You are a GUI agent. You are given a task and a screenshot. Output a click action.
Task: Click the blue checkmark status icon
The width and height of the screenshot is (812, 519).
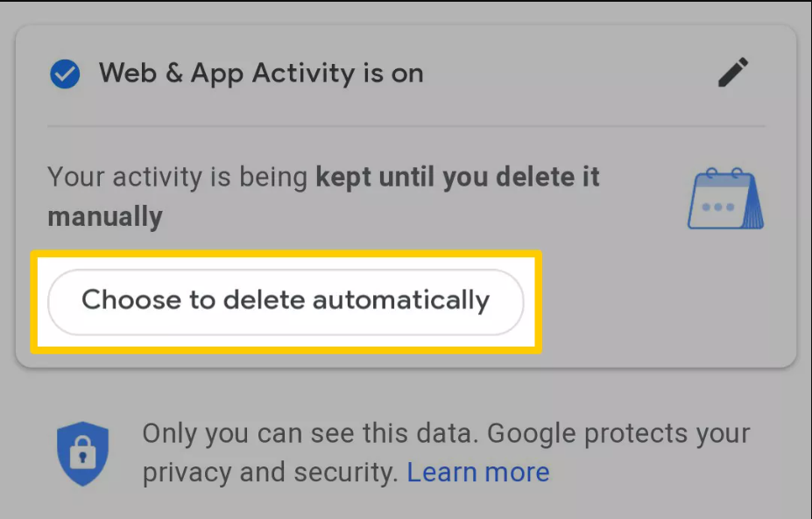tap(65, 74)
